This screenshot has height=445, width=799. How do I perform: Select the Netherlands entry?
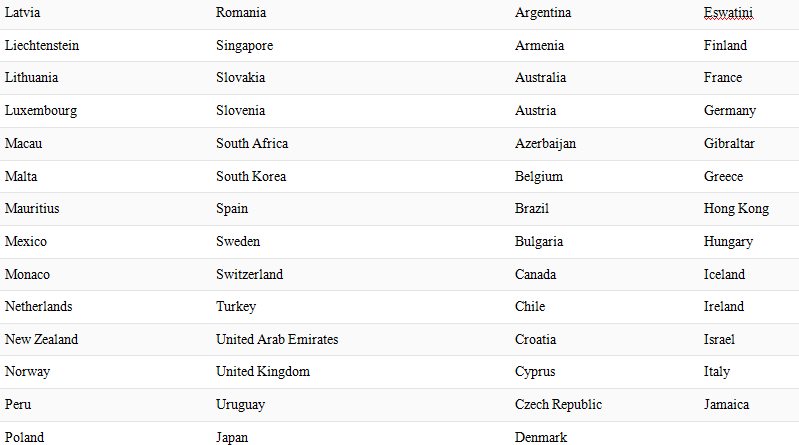click(x=39, y=306)
